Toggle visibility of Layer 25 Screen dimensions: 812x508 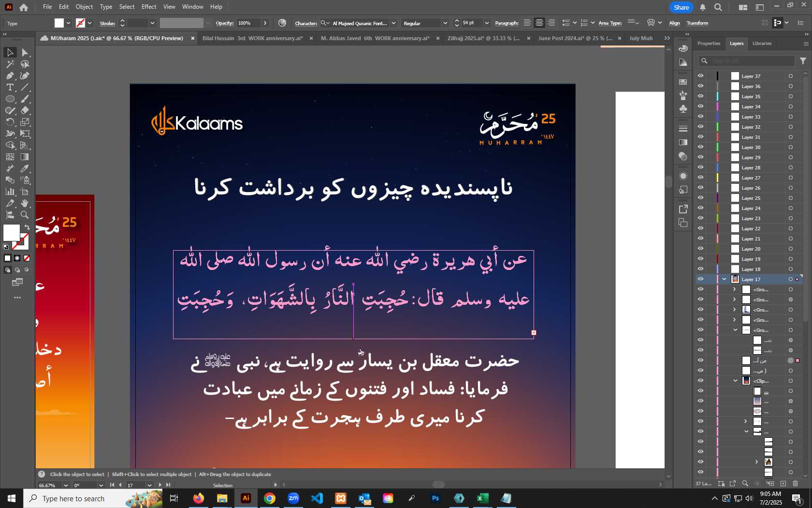coord(700,198)
